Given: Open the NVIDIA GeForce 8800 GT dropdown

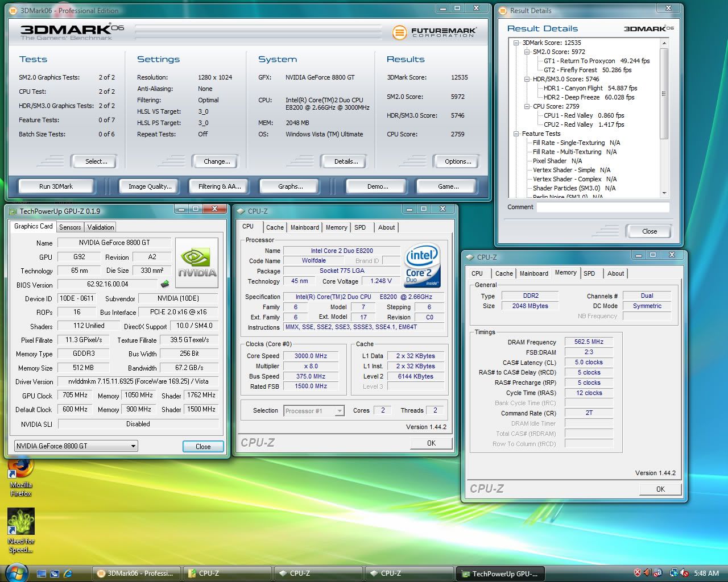Looking at the screenshot, I should [133, 446].
